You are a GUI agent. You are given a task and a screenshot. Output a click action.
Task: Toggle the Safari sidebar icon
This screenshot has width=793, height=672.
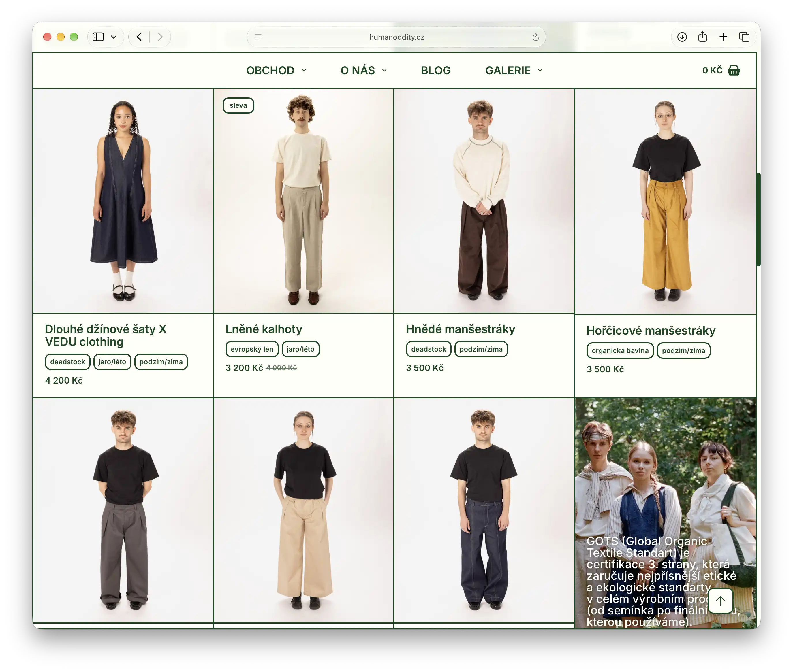pos(98,37)
